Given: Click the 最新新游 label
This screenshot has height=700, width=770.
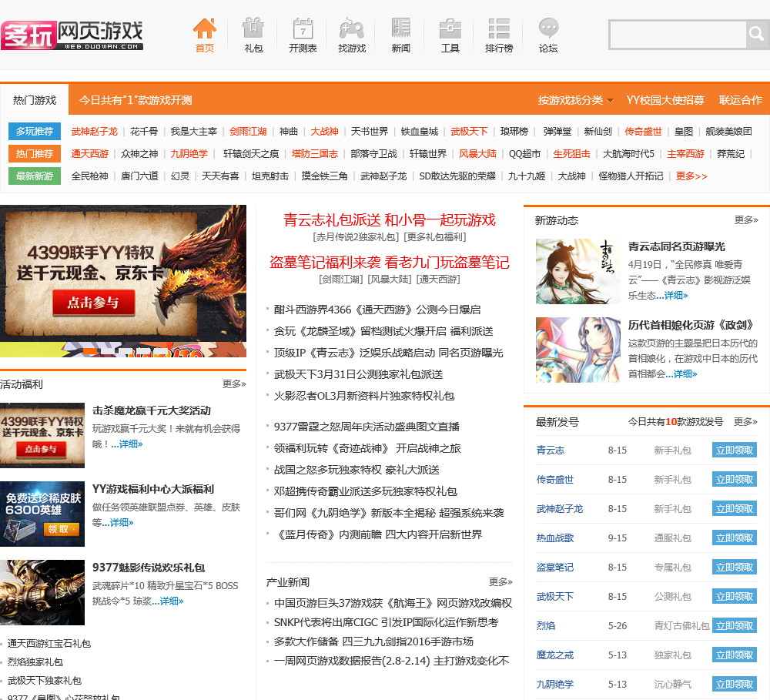Looking at the screenshot, I should [35, 176].
